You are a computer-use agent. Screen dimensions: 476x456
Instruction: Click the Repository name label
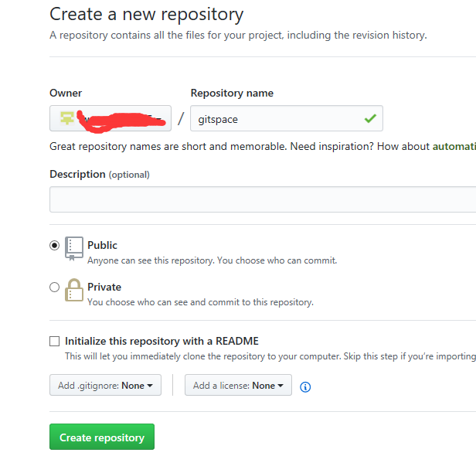pos(232,94)
